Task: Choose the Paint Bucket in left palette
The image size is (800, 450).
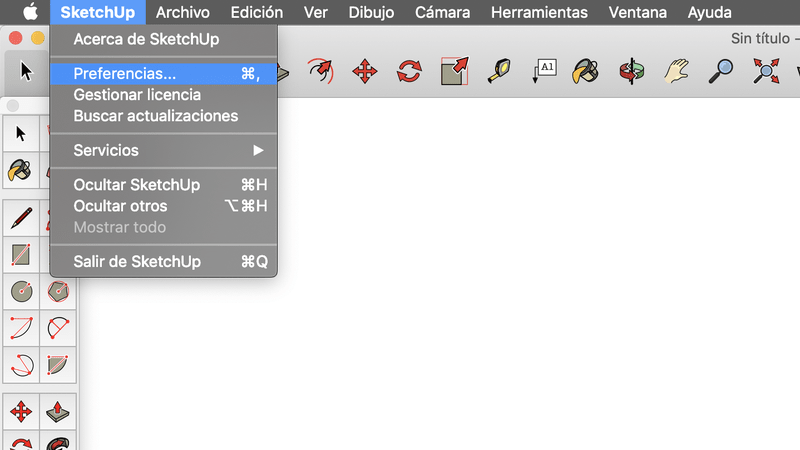Action: (x=21, y=170)
